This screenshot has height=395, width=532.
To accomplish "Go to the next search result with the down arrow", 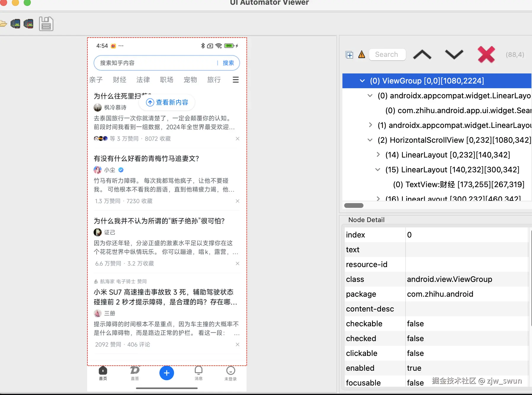I will [x=454, y=55].
